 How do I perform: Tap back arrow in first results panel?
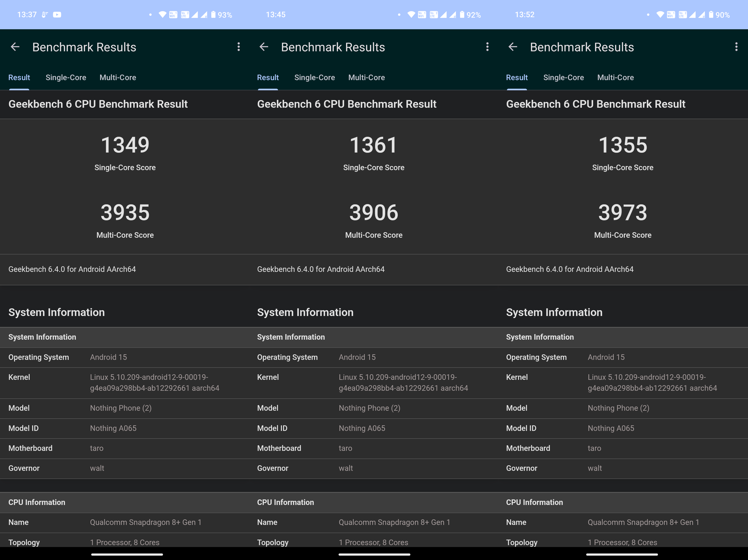point(15,47)
